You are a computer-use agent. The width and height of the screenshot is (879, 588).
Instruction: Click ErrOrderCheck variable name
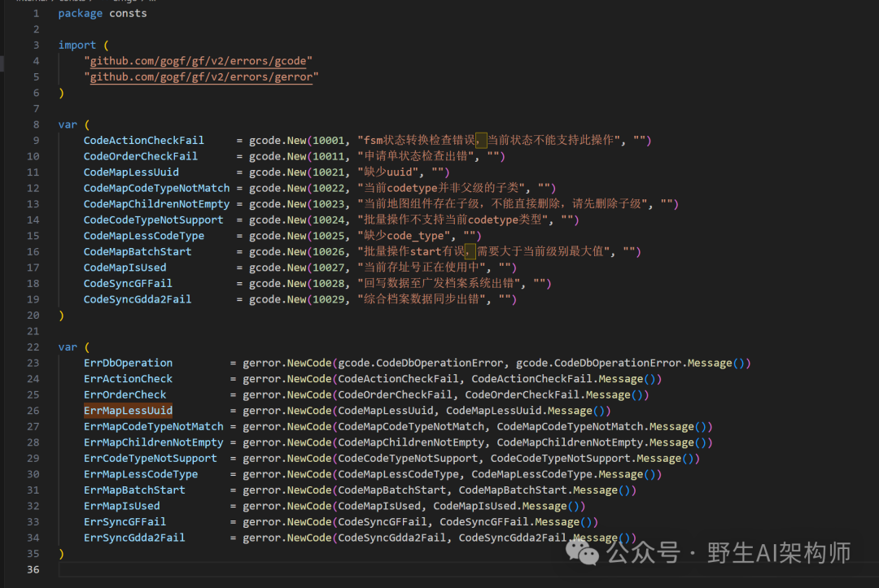(x=125, y=394)
